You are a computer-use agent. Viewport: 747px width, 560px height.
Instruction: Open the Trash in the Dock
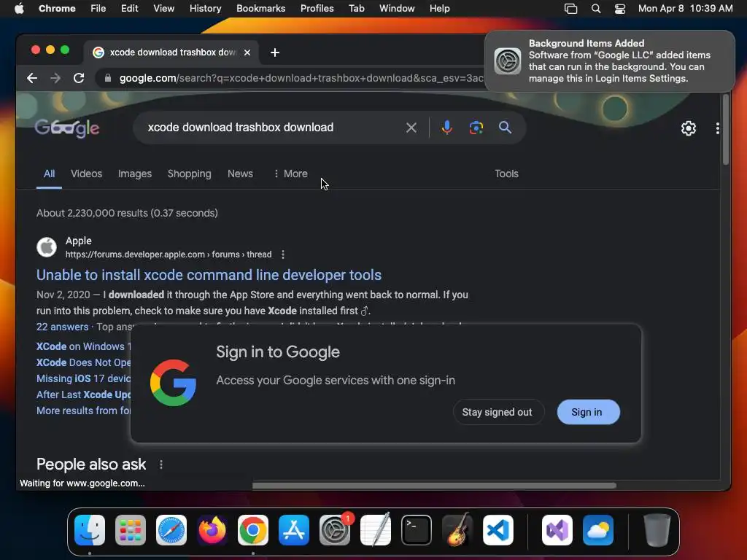coord(657,530)
